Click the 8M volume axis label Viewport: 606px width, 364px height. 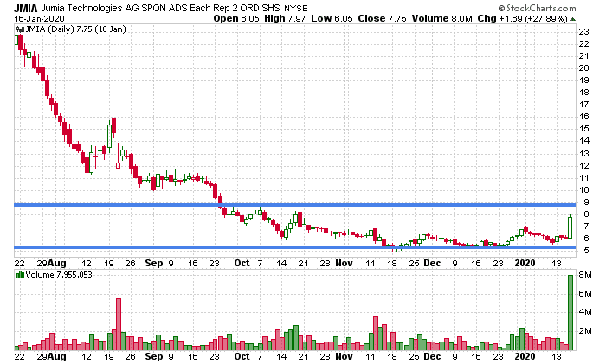tap(584, 275)
